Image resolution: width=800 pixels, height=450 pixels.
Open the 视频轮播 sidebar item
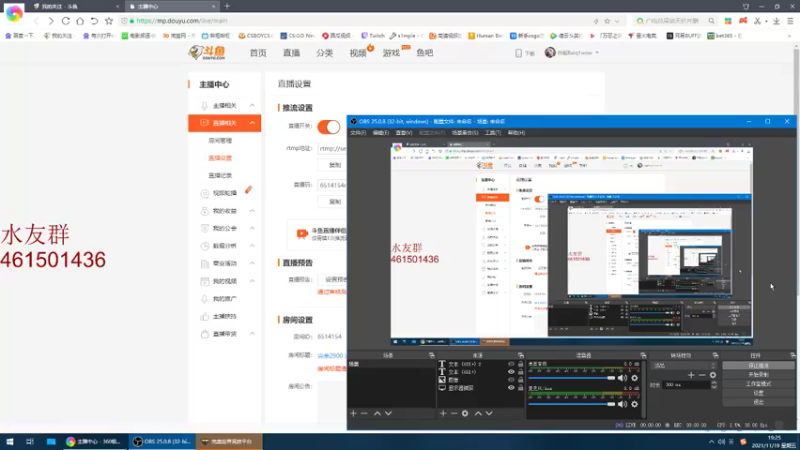[224, 193]
